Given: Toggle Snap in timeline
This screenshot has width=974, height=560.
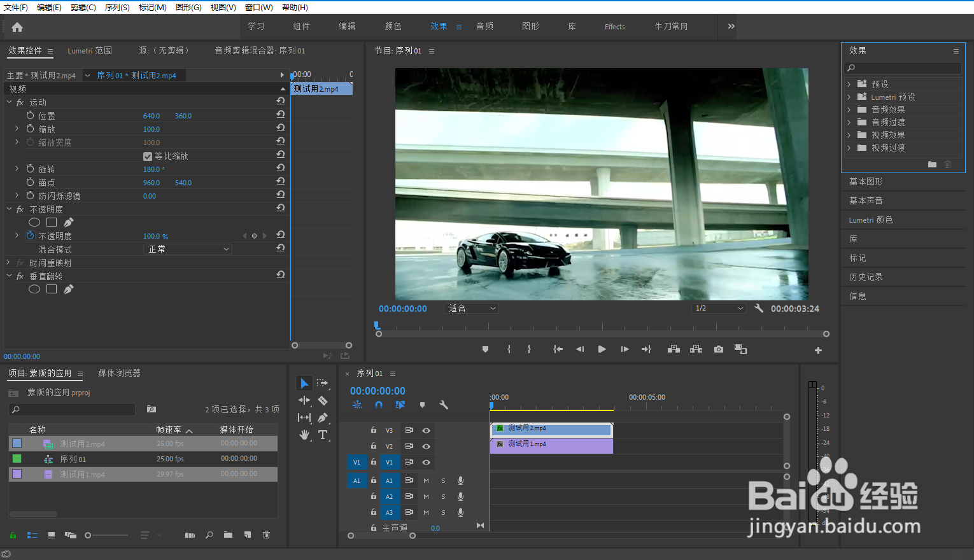Looking at the screenshot, I should [x=379, y=405].
